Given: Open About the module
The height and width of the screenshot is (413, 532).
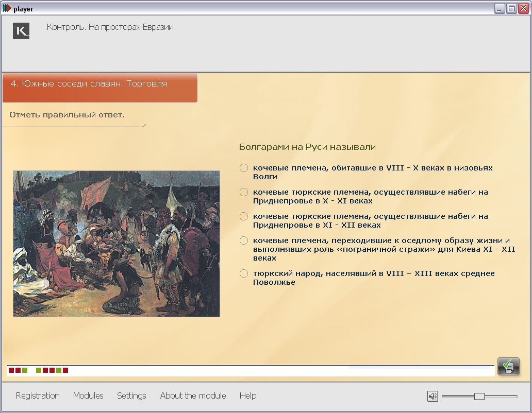Looking at the screenshot, I should pos(193,395).
